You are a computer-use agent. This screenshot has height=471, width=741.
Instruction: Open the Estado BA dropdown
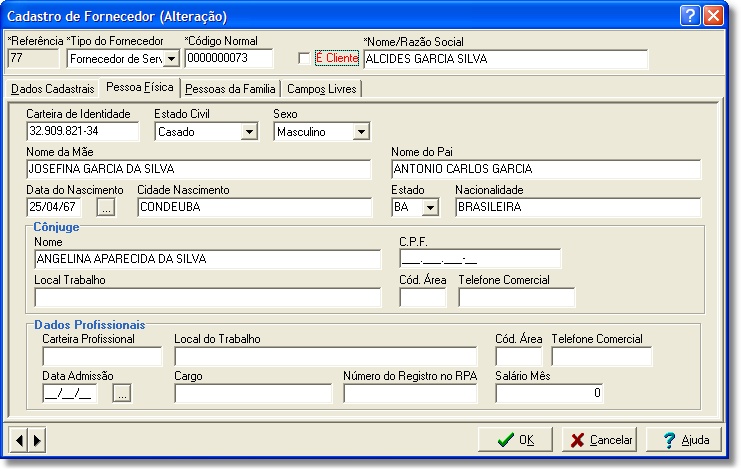point(430,207)
